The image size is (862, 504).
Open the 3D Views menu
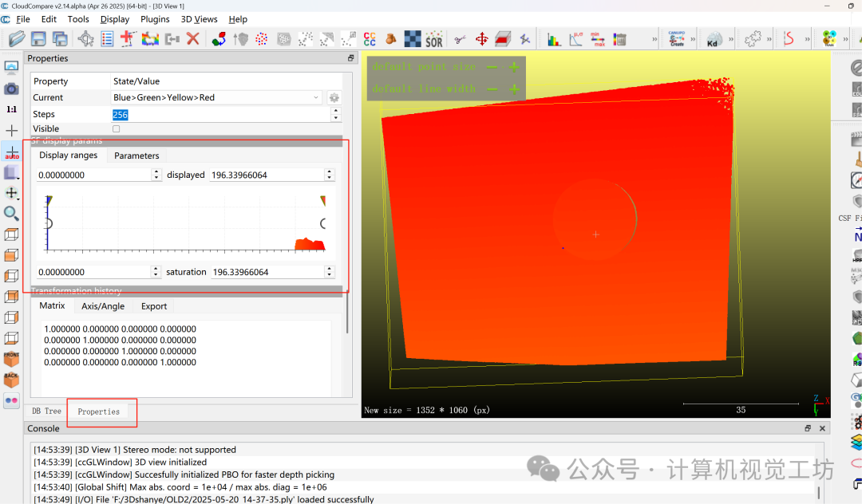pyautogui.click(x=199, y=19)
